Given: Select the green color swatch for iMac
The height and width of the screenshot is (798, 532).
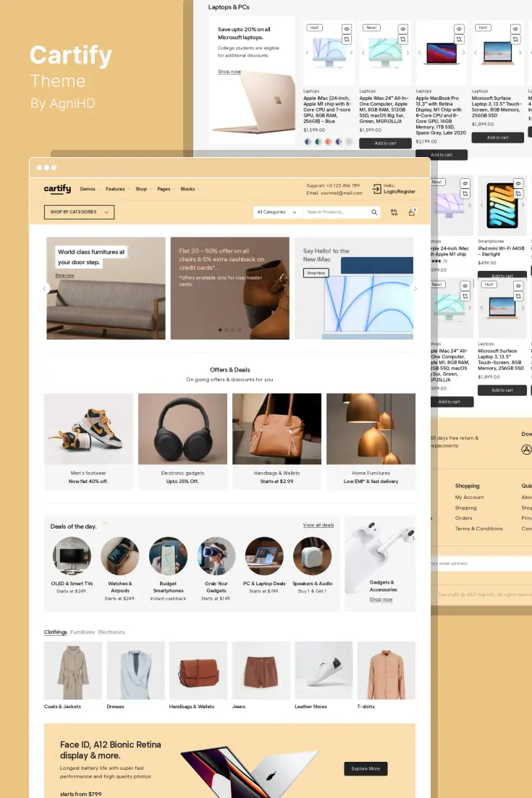Looking at the screenshot, I should coord(318,142).
